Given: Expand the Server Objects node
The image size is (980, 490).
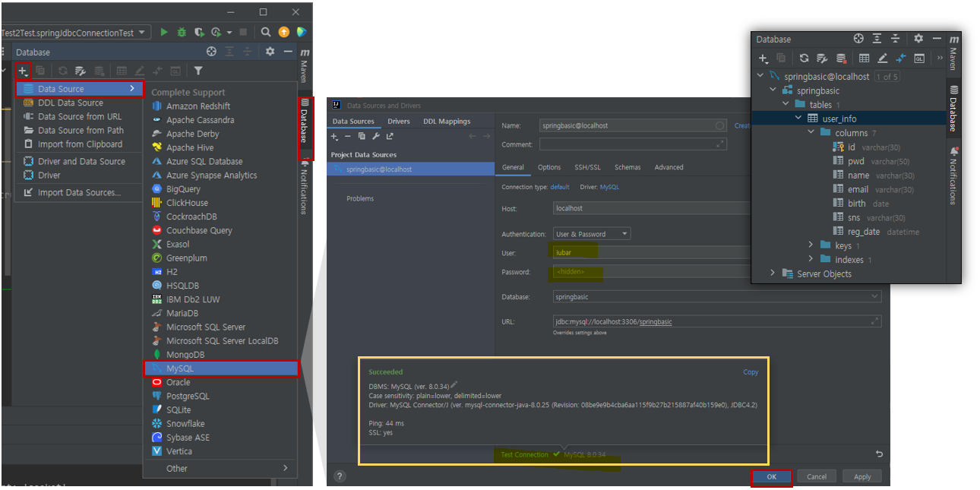Looking at the screenshot, I should [773, 273].
